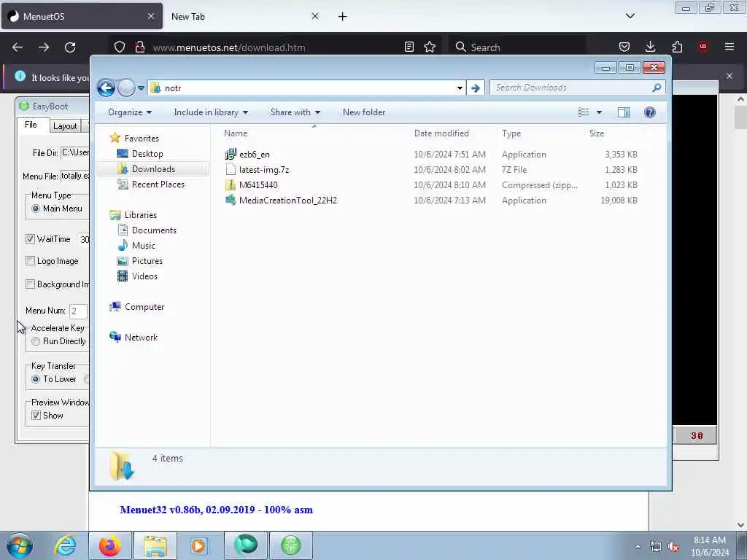Switch to the Layout tab in EasyBoot
Viewport: 747px width, 560px height.
(65, 125)
